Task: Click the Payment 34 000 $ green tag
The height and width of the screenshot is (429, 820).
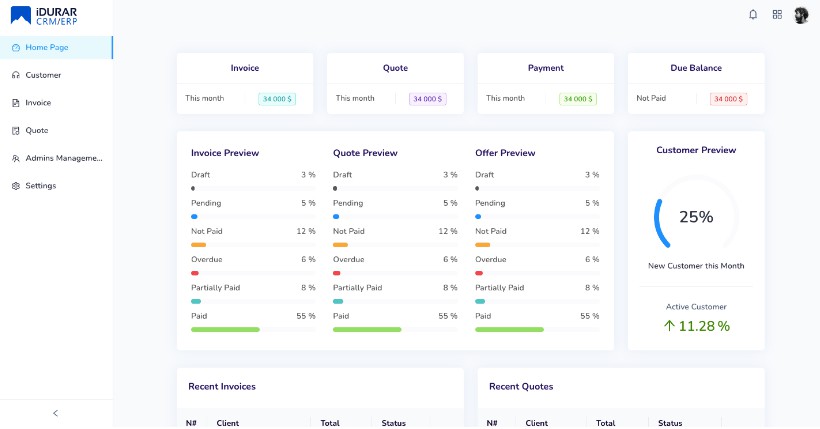Action: click(x=578, y=99)
